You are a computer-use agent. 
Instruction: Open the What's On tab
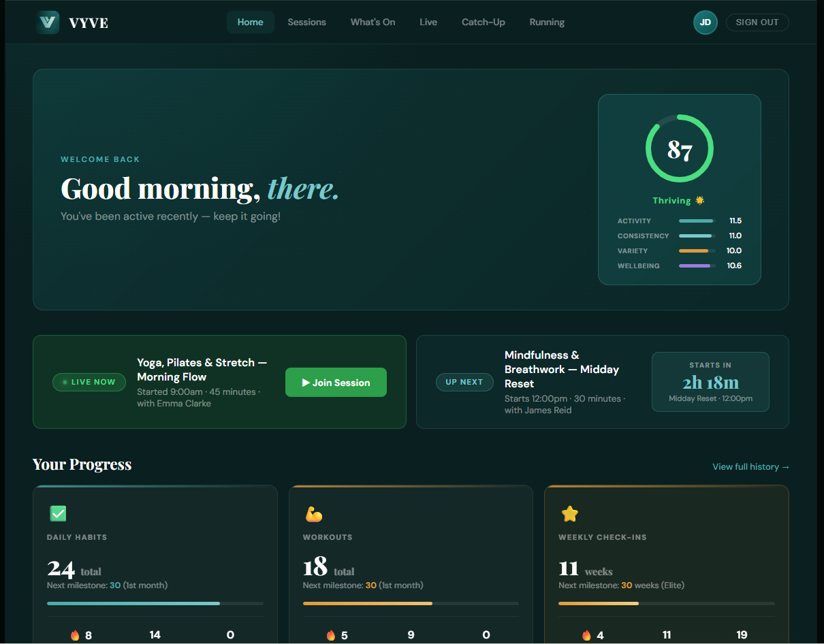pos(373,22)
